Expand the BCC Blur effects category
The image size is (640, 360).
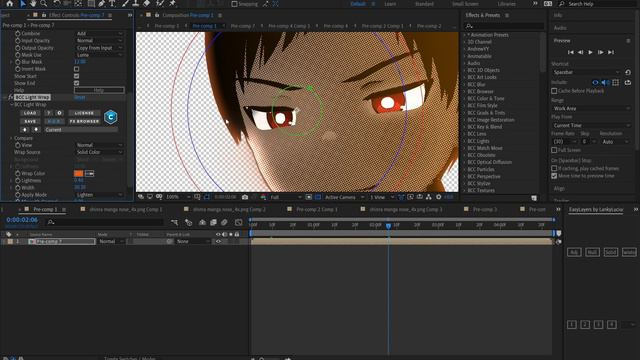pyautogui.click(x=464, y=84)
